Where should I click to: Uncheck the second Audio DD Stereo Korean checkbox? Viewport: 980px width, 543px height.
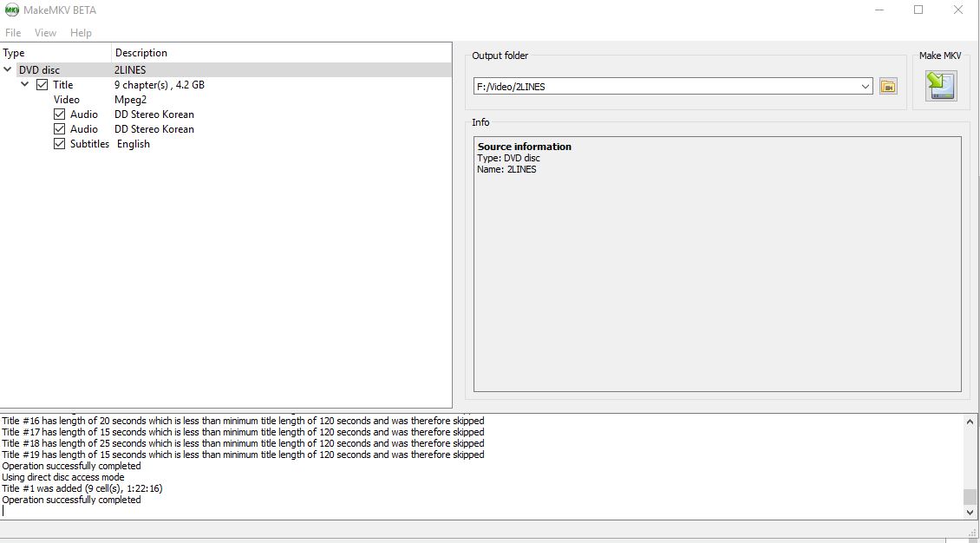(x=59, y=128)
